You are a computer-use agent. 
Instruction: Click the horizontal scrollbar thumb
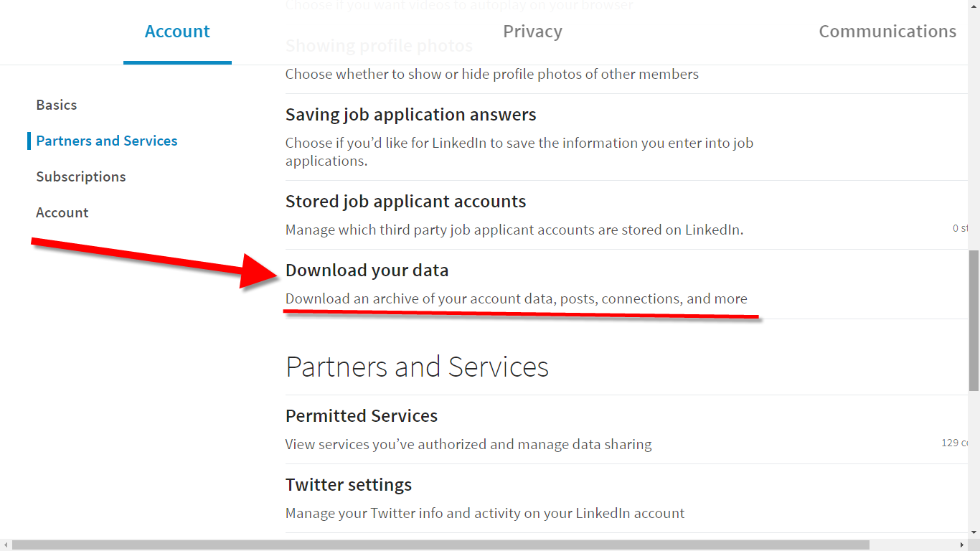[440, 545]
